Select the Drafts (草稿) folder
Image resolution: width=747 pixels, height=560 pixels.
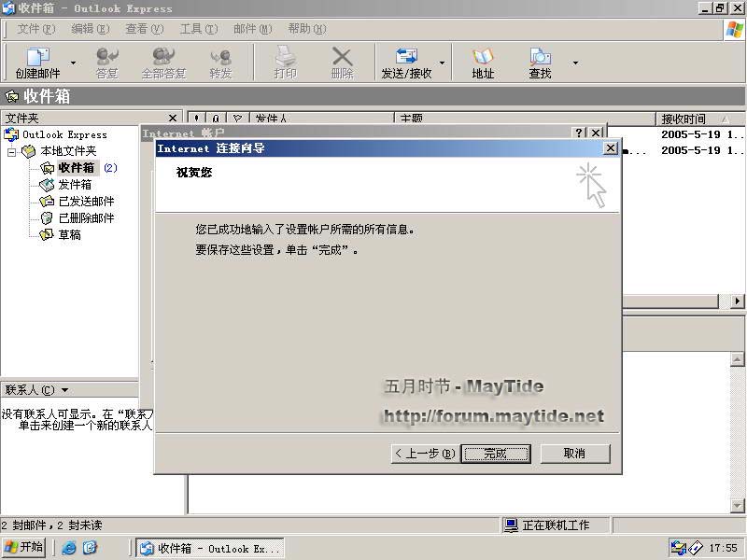pos(69,235)
